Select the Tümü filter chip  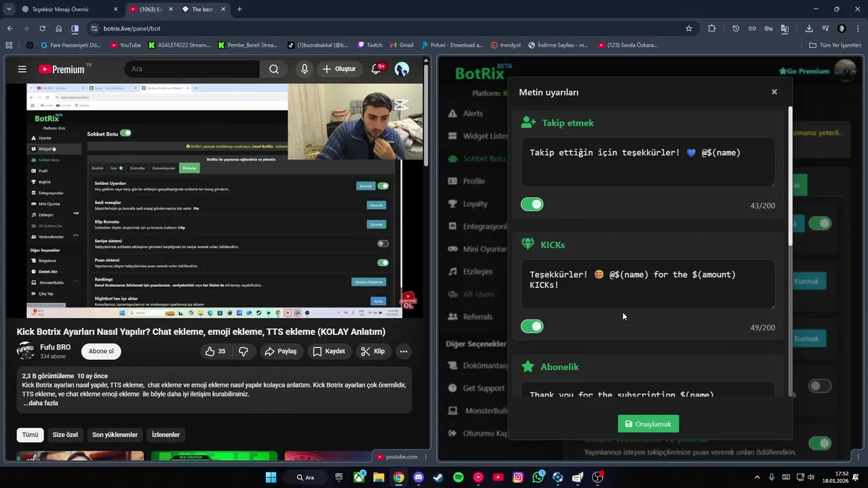point(31,434)
